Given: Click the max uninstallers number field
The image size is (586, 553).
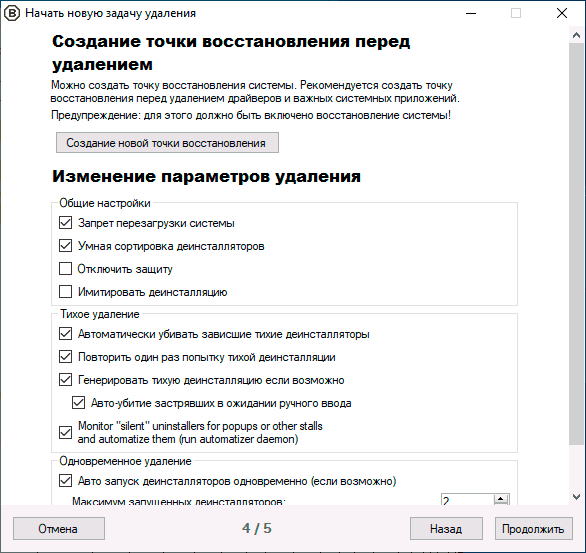Looking at the screenshot, I should (467, 499).
